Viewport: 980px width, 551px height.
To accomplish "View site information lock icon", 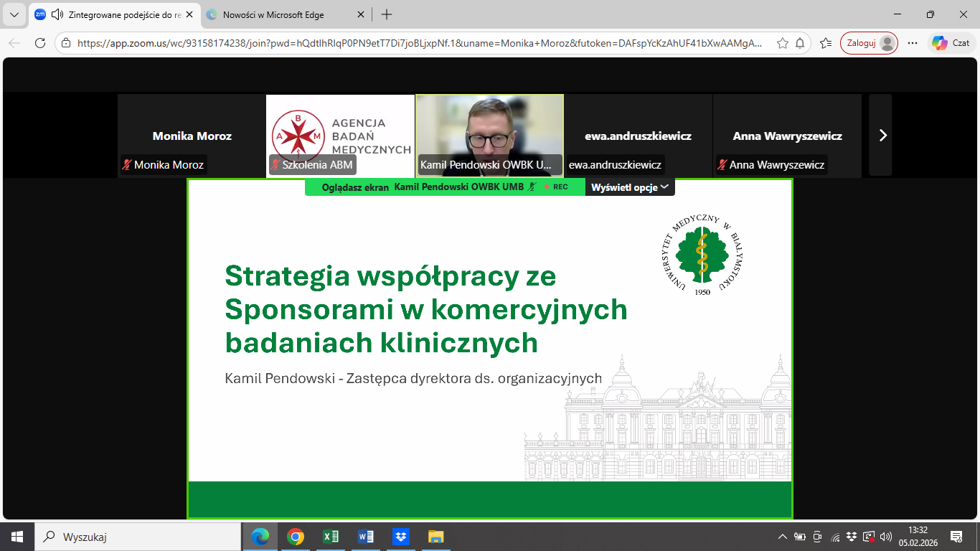I will pyautogui.click(x=66, y=43).
